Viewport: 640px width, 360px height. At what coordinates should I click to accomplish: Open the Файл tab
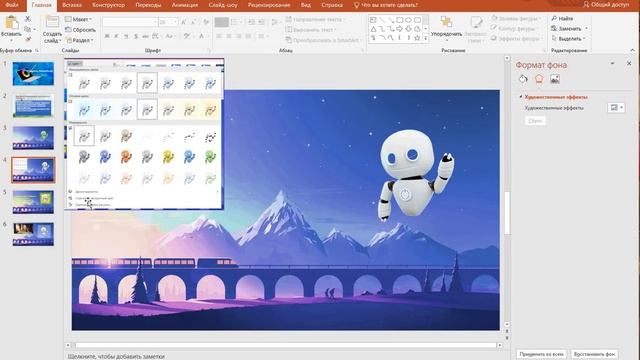(12, 5)
